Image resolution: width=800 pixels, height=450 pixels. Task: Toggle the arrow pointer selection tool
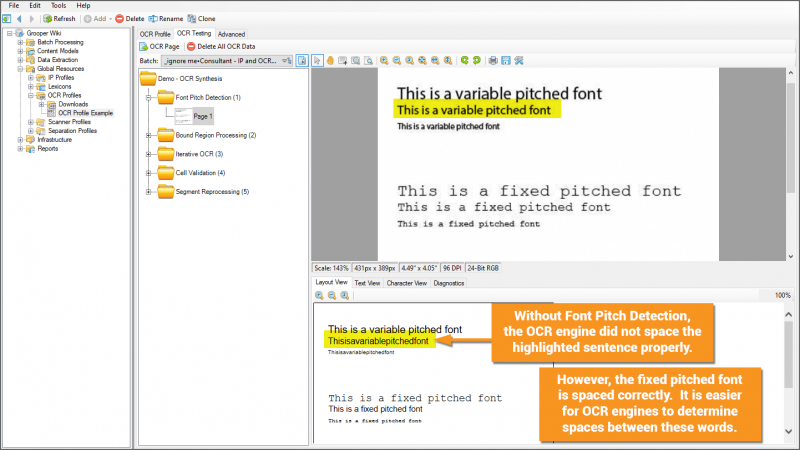click(317, 61)
